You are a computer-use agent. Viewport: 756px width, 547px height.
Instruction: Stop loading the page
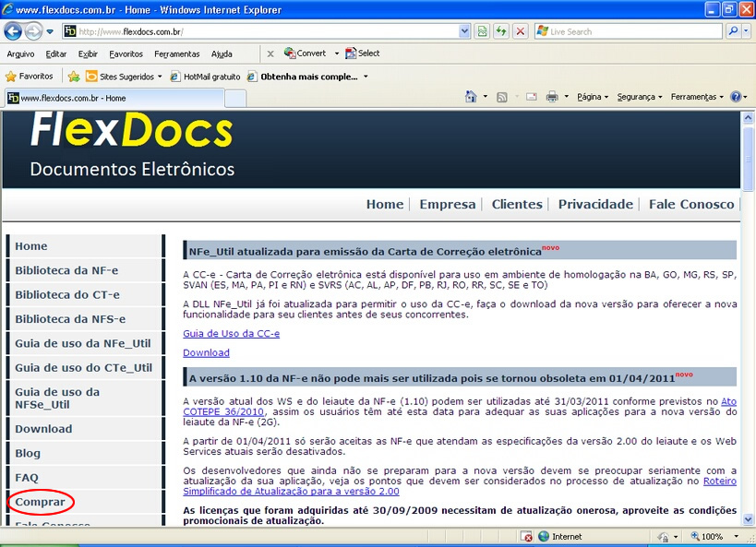click(x=522, y=30)
